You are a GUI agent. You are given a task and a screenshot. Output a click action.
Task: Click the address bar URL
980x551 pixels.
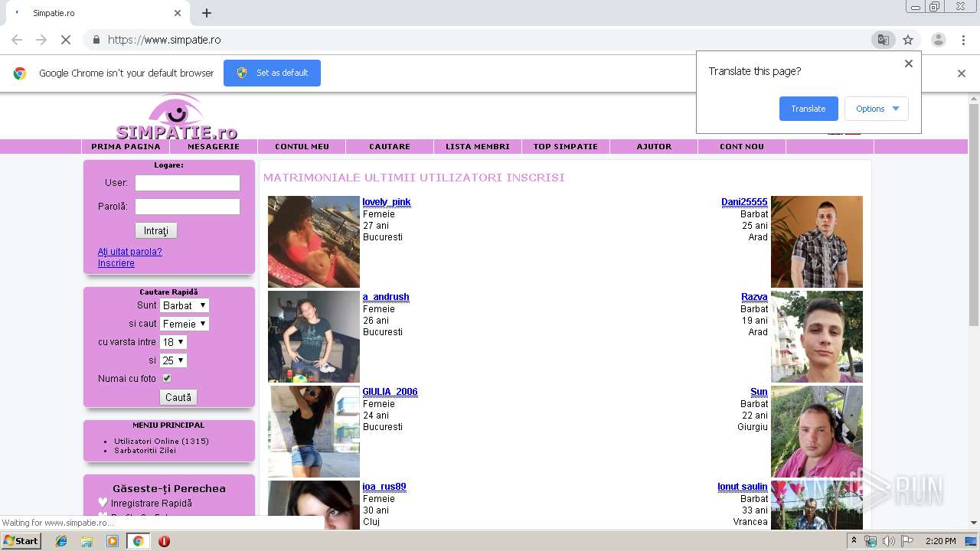(x=165, y=40)
